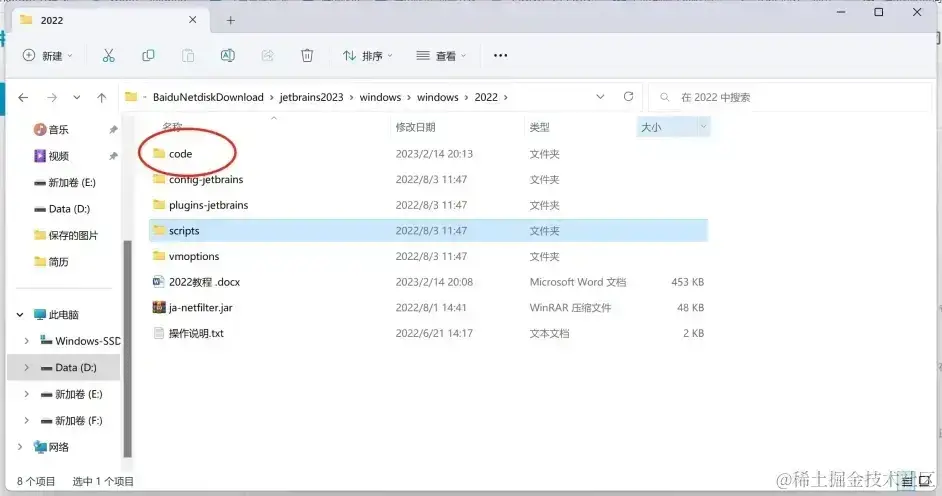
Task: Click BaiduNetdiskDownload in the address path
Action: (208, 97)
